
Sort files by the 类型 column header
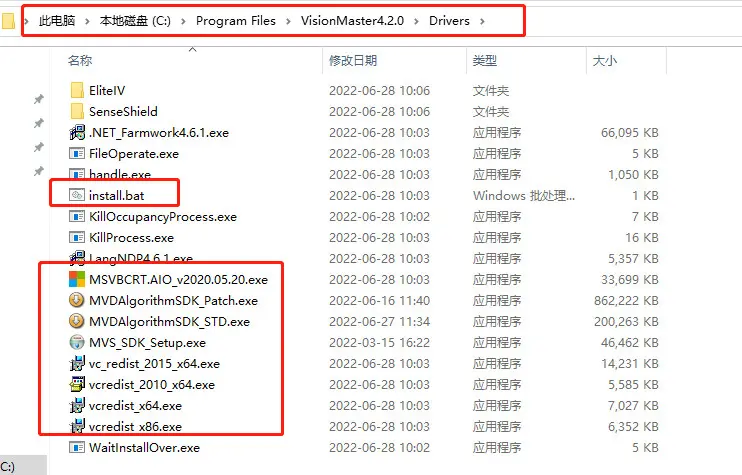click(485, 61)
